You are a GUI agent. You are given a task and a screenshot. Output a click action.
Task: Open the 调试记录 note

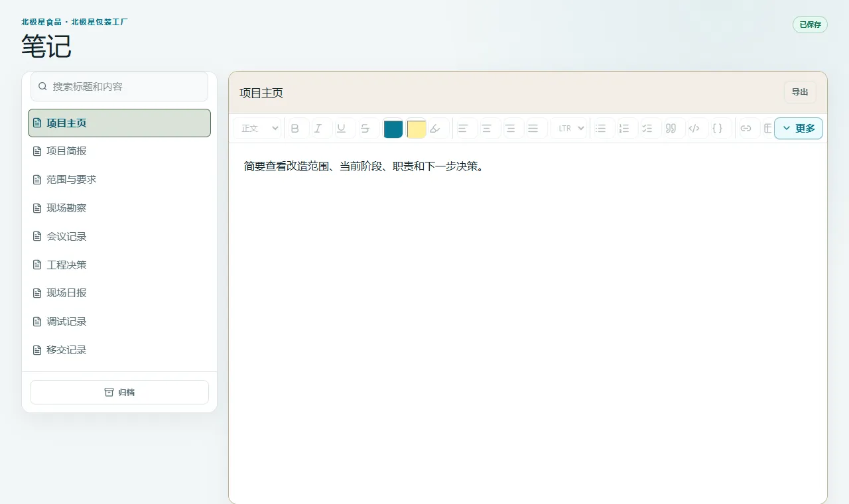pyautogui.click(x=119, y=322)
